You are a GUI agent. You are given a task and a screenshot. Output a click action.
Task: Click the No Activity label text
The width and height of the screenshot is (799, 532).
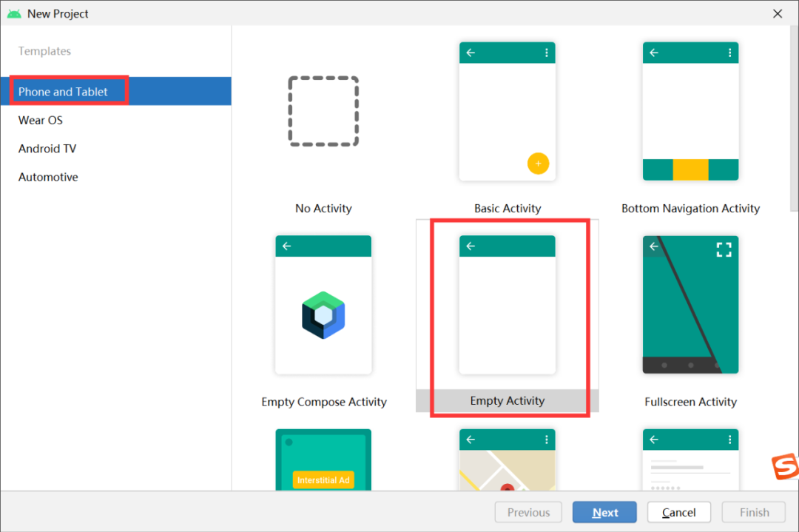click(x=323, y=209)
